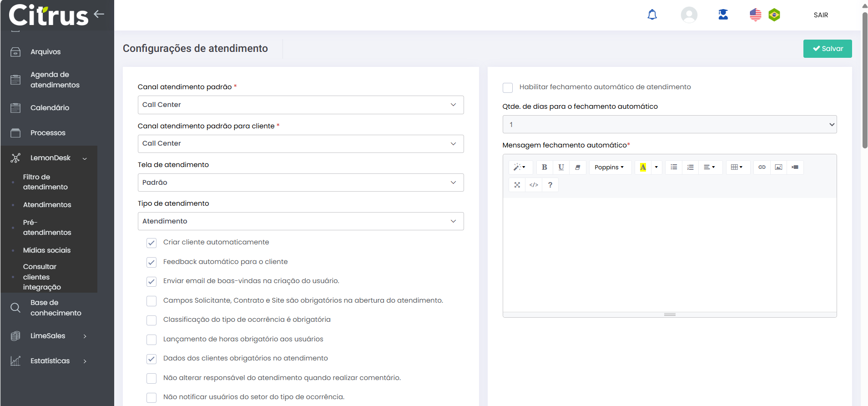Uncheck Criar cliente automaticamente

point(151,243)
